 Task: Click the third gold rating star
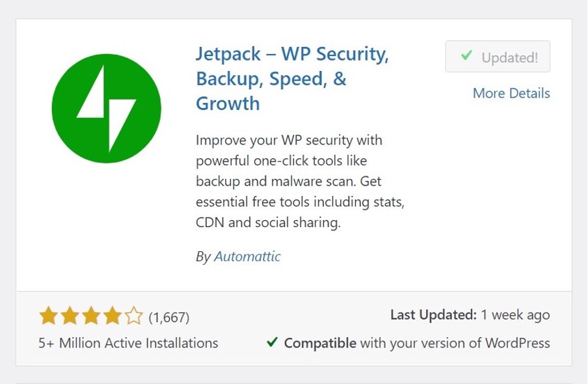[x=90, y=317]
